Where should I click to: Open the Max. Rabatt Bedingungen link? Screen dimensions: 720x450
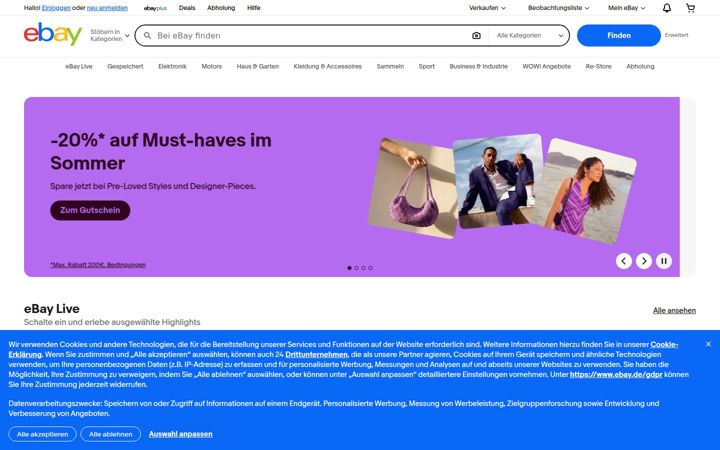(x=98, y=265)
